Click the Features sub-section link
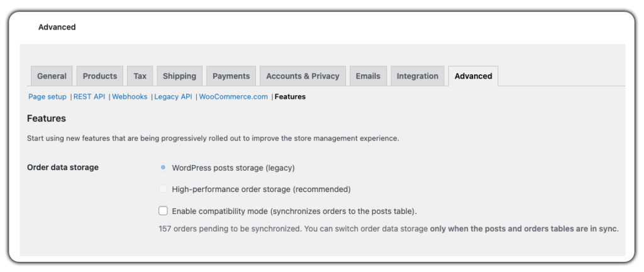 pyautogui.click(x=290, y=97)
